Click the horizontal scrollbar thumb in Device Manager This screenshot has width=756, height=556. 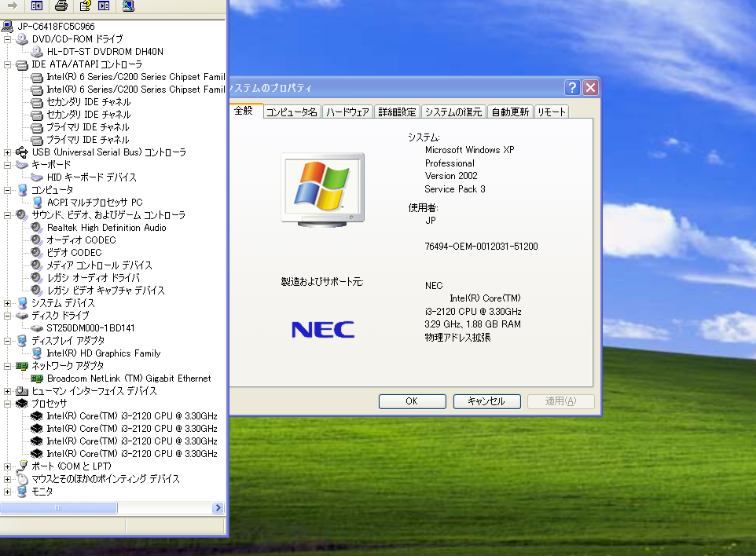[x=58, y=508]
